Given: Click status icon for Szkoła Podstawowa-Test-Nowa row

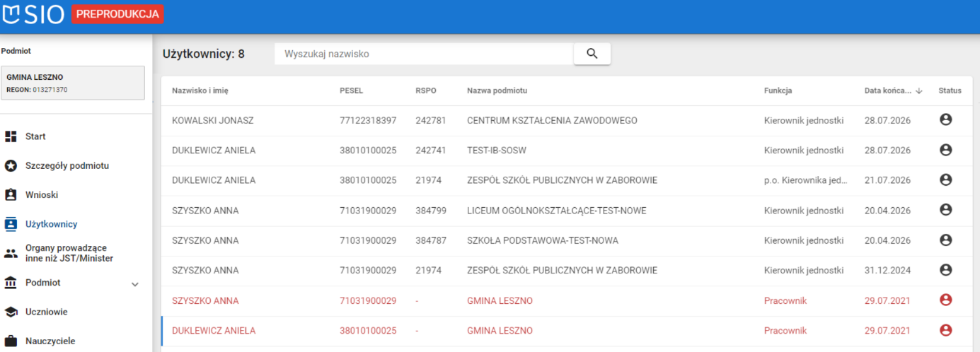Looking at the screenshot, I should (945, 240).
